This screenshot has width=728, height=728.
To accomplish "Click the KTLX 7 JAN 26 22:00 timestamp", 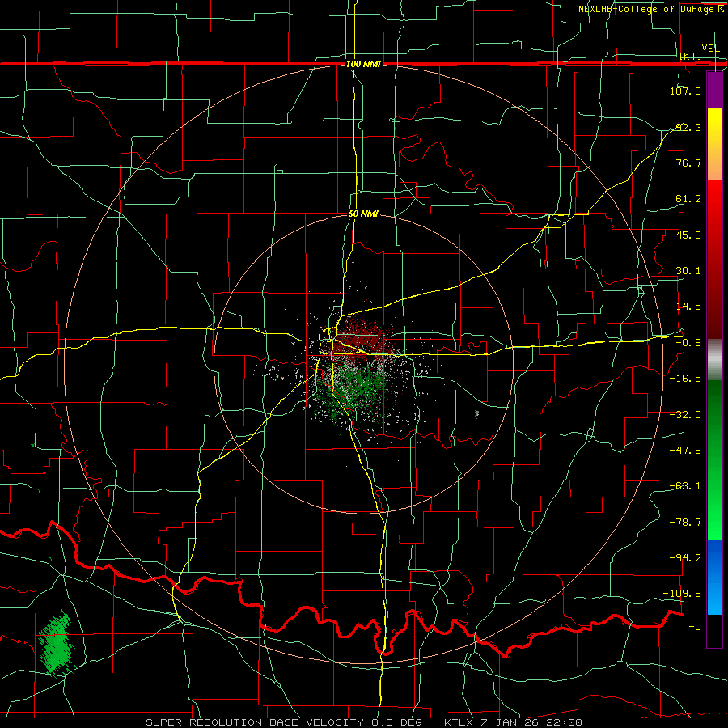I will coord(513,722).
